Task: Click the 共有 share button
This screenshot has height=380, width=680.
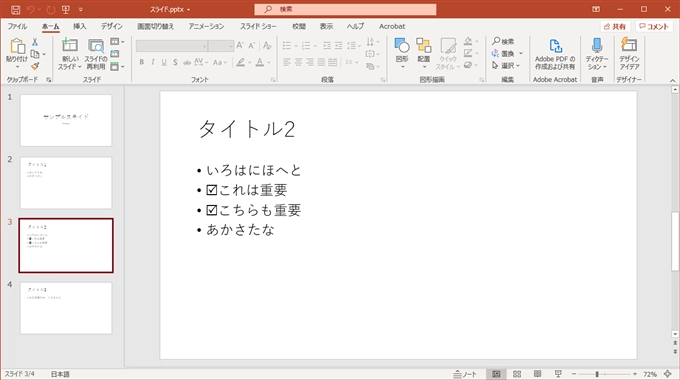Action: click(x=615, y=26)
